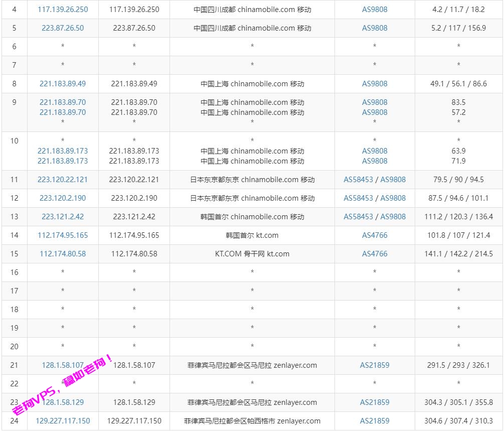
Task: Open the AS9808 link in hop 12 row
Action: tap(393, 198)
